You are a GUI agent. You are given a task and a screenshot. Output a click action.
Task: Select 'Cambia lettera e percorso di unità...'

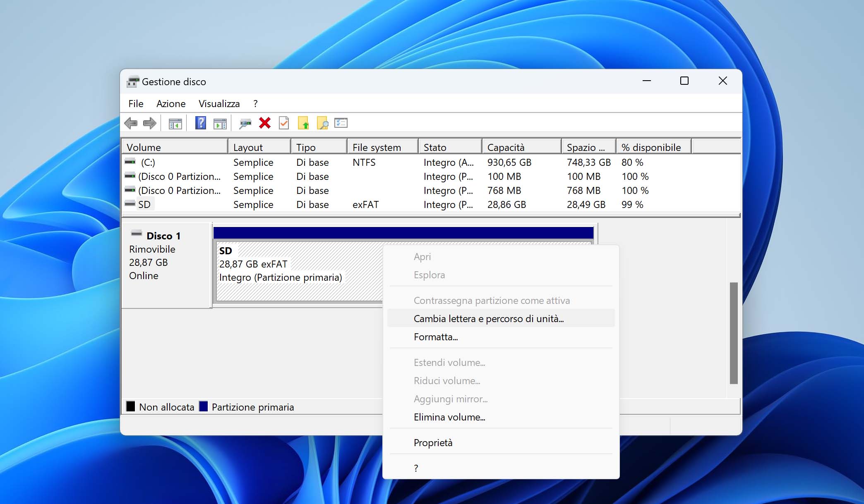[x=489, y=319]
